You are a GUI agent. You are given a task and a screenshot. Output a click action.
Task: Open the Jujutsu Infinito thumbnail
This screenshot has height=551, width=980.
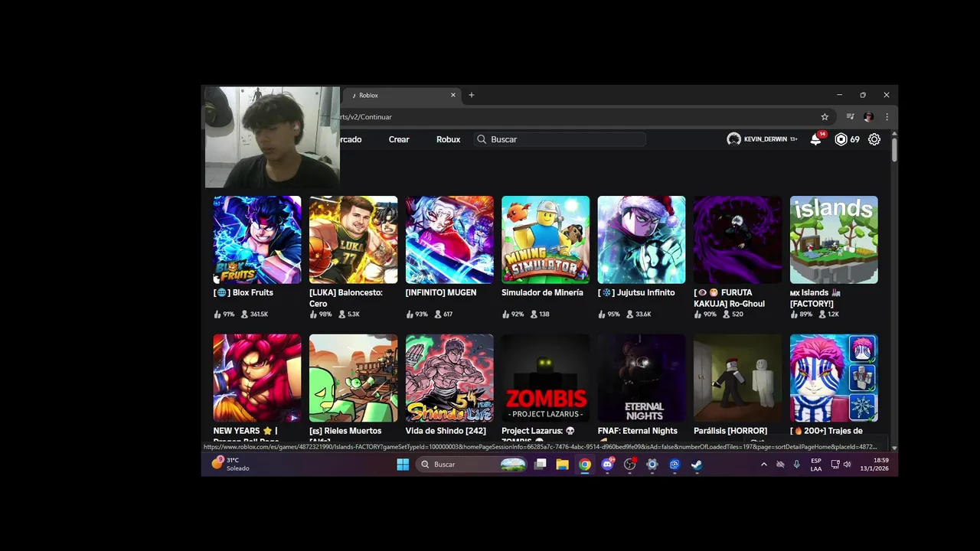642,240
